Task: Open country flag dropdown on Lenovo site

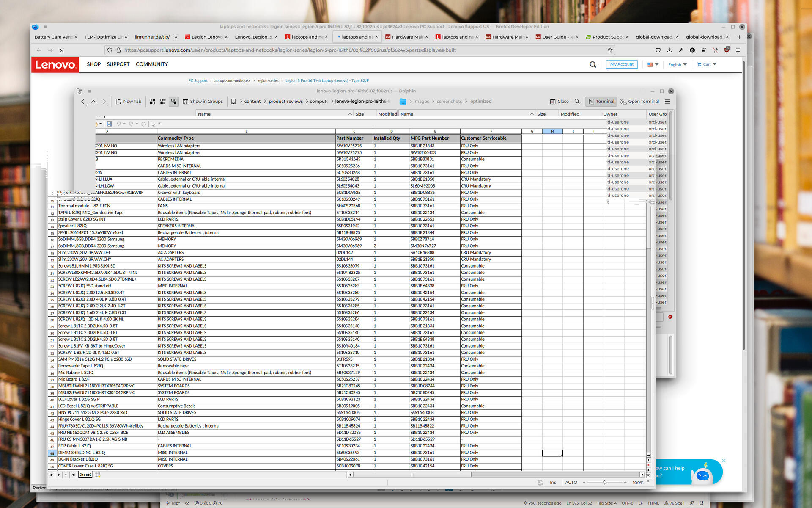Action: click(653, 65)
